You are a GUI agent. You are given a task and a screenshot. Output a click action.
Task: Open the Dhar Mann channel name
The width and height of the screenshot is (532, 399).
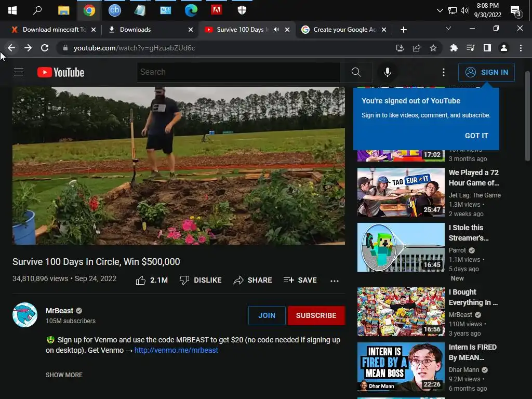point(464,370)
